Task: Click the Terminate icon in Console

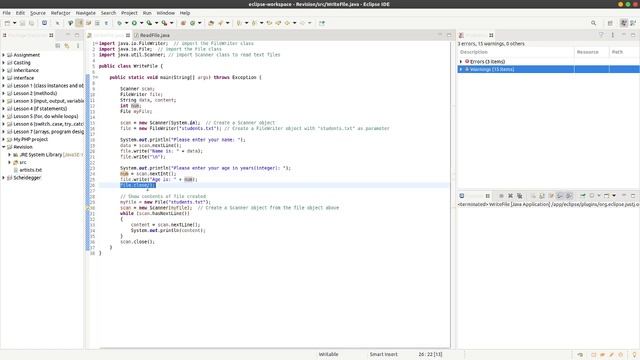Action: (x=501, y=196)
